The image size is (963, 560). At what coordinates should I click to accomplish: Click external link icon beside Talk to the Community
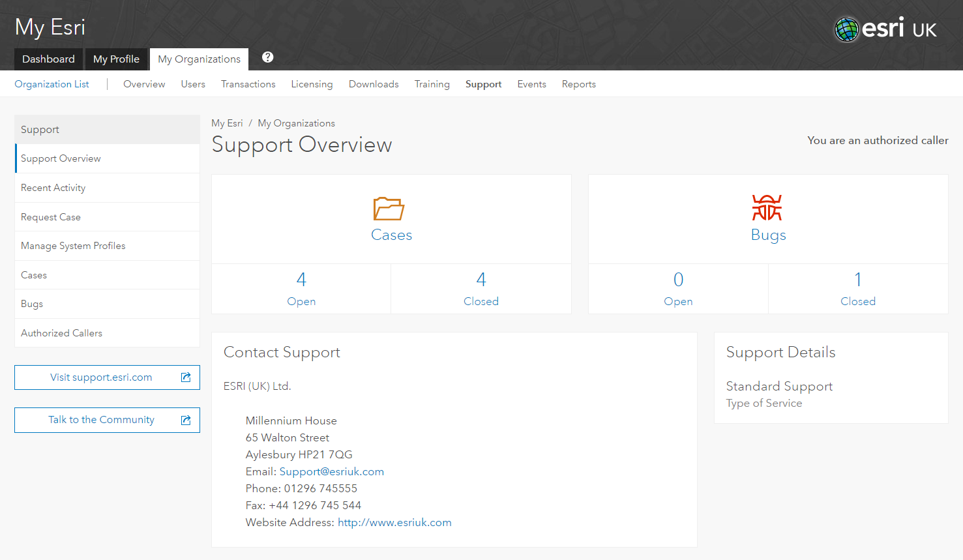pyautogui.click(x=186, y=420)
